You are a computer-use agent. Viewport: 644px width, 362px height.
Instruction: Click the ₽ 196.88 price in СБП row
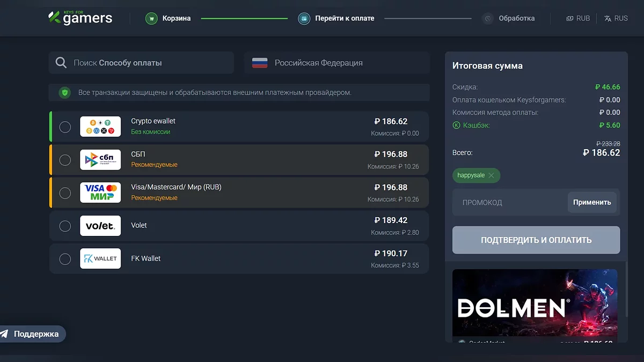[x=391, y=154]
